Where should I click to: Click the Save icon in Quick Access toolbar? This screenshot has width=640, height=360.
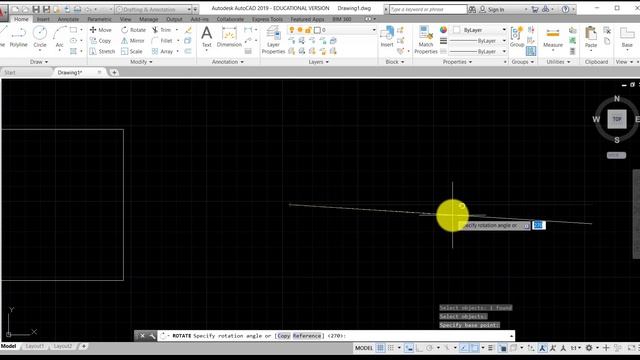tap(36, 9)
